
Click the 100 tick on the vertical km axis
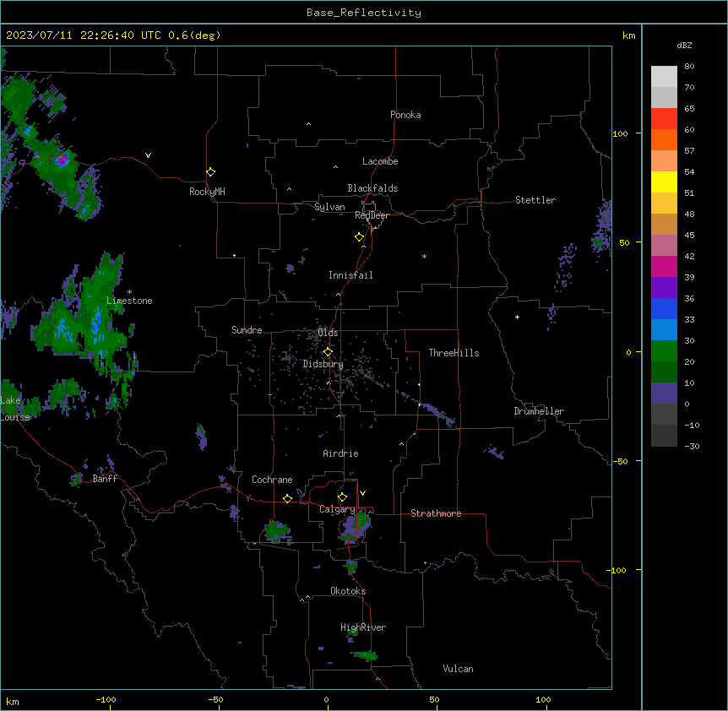620,133
